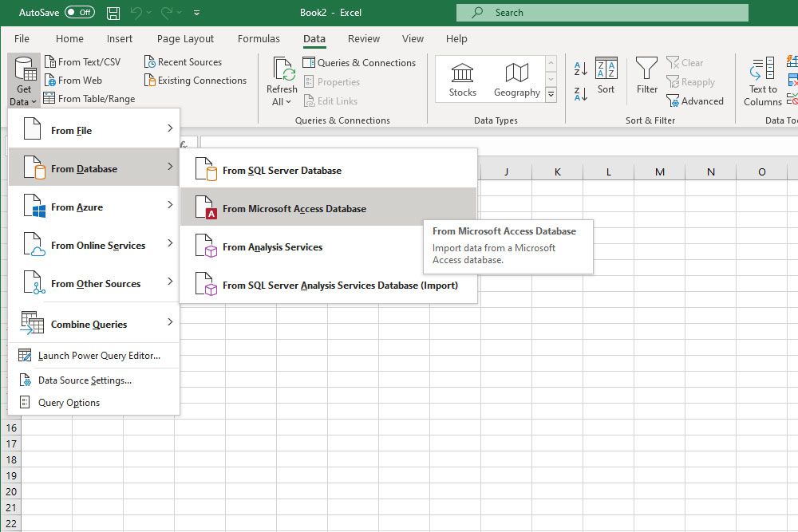Select row 22 header
The image size is (798, 532).
(11, 524)
